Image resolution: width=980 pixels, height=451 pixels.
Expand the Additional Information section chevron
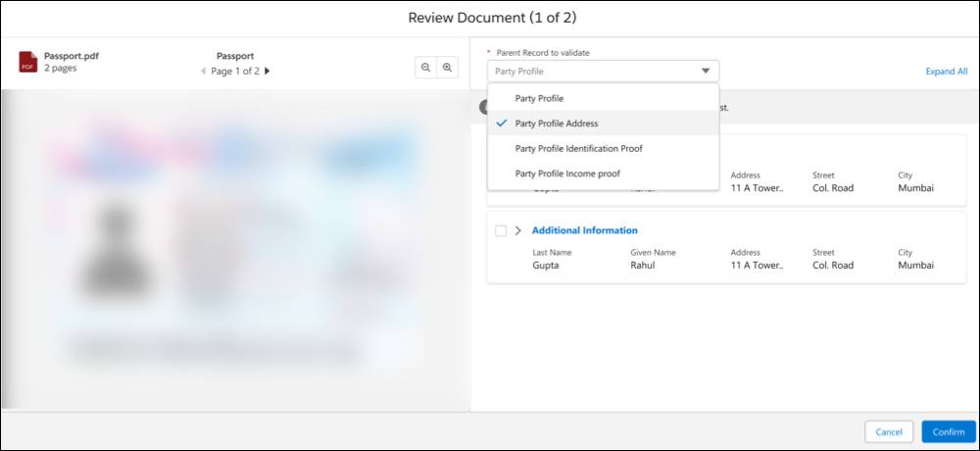[x=518, y=230]
